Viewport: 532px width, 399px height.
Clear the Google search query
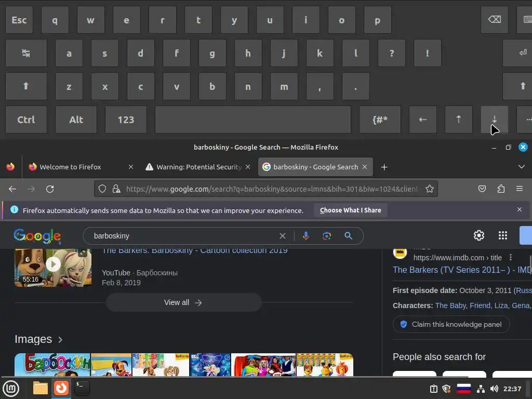pos(282,236)
